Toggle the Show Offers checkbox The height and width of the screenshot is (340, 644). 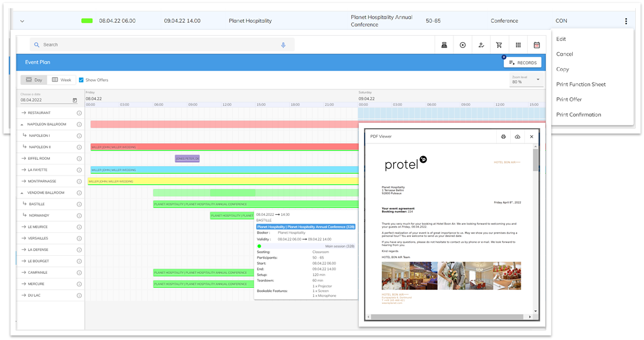(81, 80)
